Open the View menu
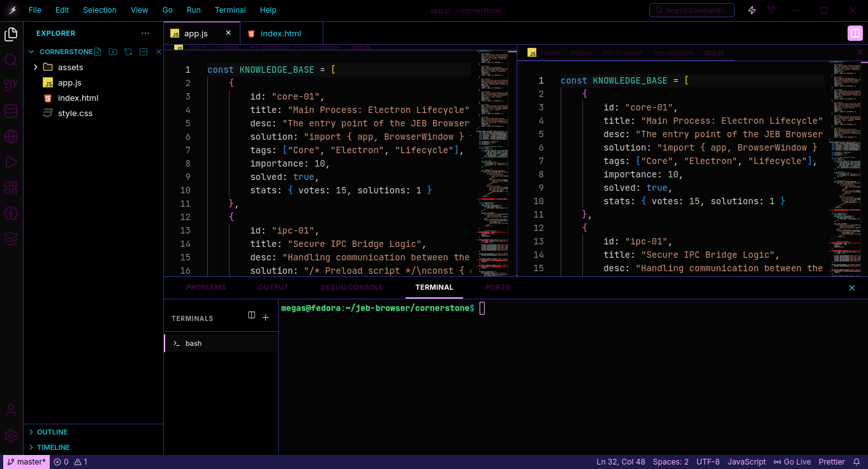Image resolution: width=868 pixels, height=469 pixels. [x=140, y=10]
